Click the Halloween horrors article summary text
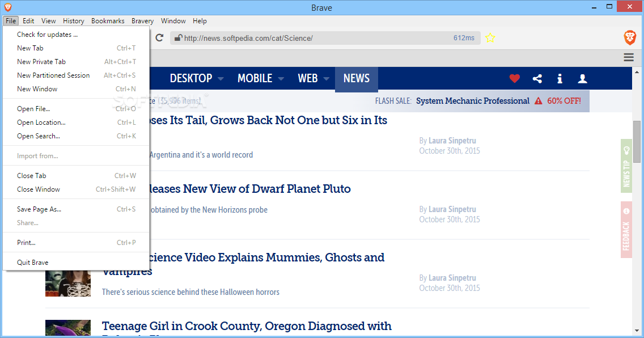644x338 pixels. [190, 292]
